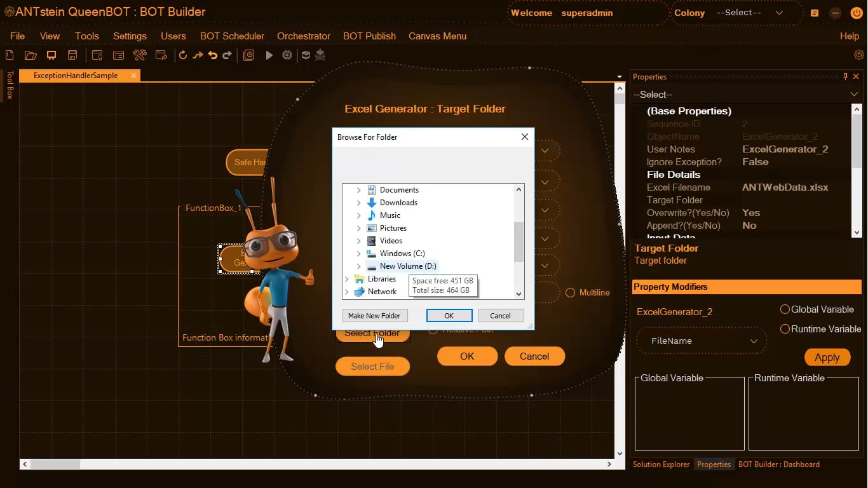Image resolution: width=868 pixels, height=488 pixels.
Task: Click Make New Folder button
Action: tap(374, 316)
